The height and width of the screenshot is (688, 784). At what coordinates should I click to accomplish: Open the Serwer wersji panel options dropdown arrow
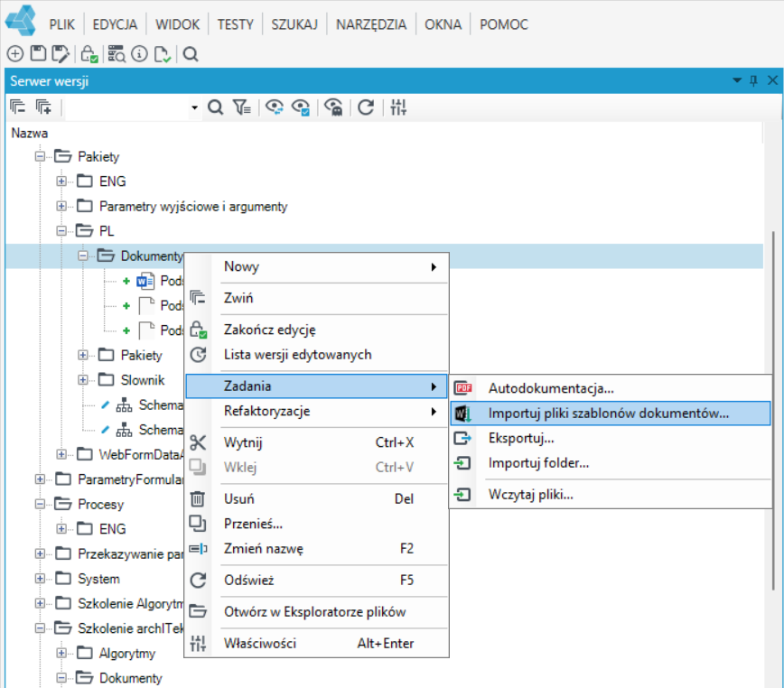tap(736, 80)
